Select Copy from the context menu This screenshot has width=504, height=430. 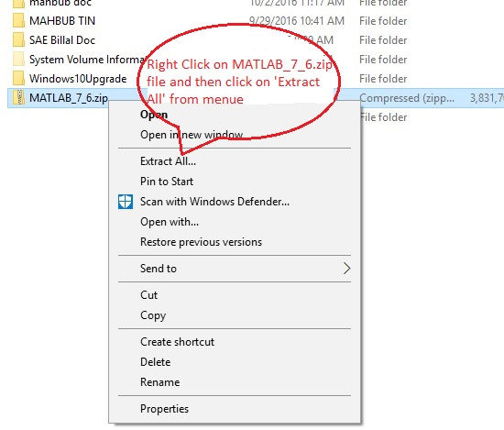[x=153, y=315]
